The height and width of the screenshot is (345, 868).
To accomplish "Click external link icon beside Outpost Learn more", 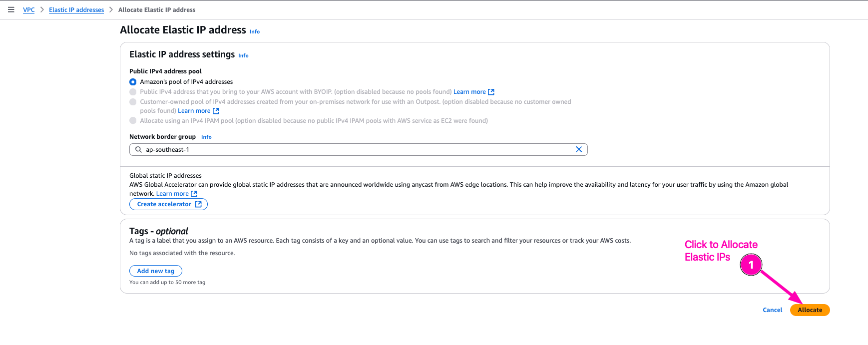I will (x=216, y=111).
